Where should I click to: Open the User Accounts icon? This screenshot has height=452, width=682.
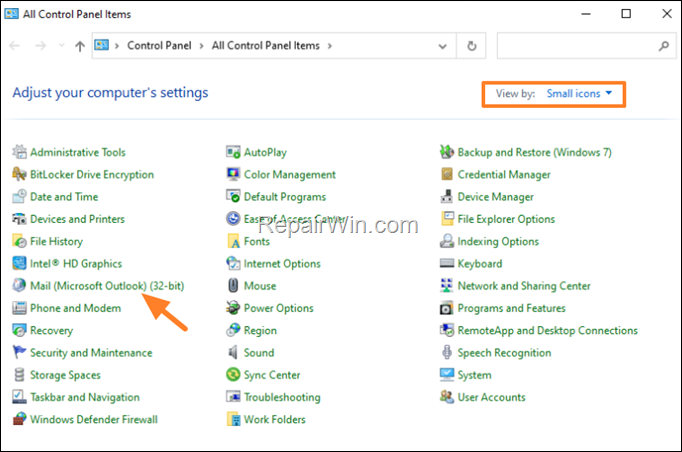447,397
